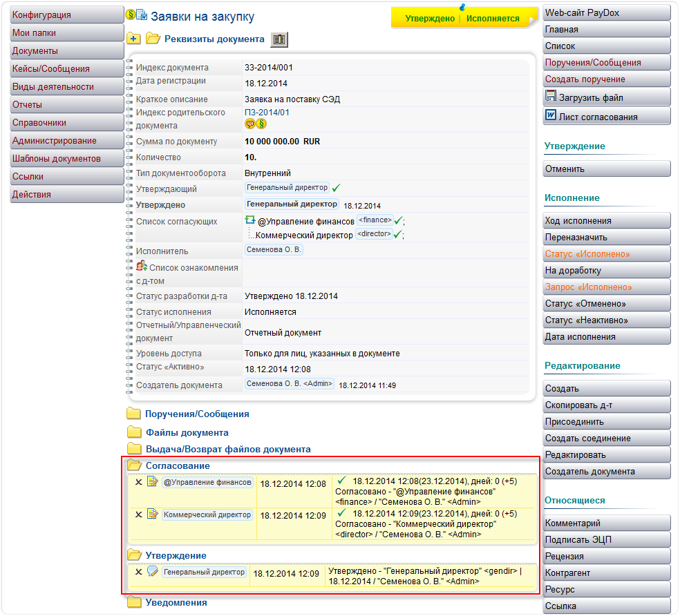Click the speech bubble icon under parent document
The width and height of the screenshot is (680, 616).
coord(250,124)
